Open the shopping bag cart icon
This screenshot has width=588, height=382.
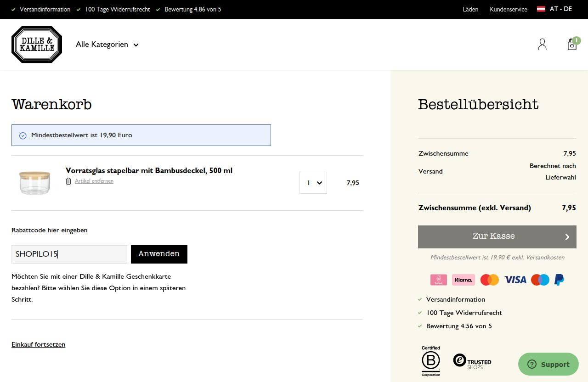coord(572,45)
